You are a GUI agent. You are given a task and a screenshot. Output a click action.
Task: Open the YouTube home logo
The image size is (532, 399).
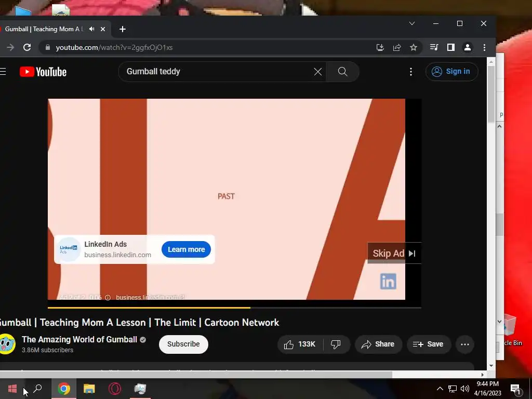43,72
